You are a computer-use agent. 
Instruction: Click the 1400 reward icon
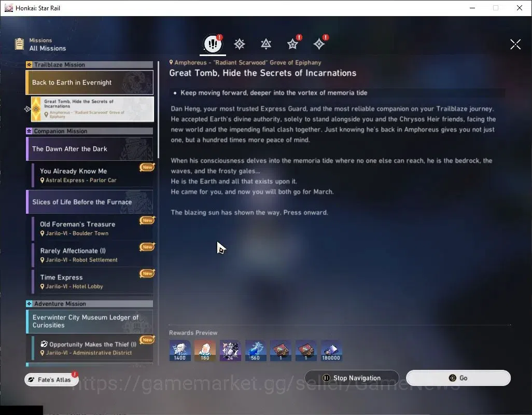[x=180, y=350]
